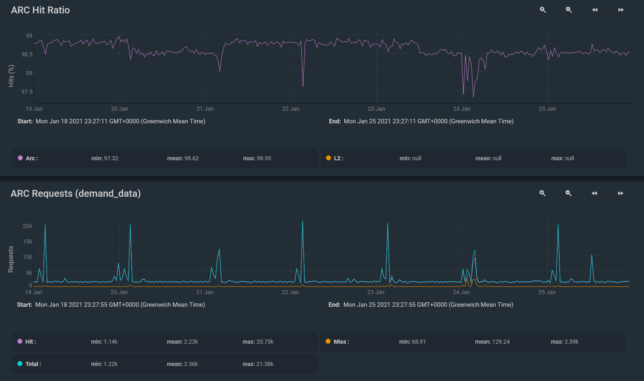Click the L2 mean null value

click(x=488, y=158)
